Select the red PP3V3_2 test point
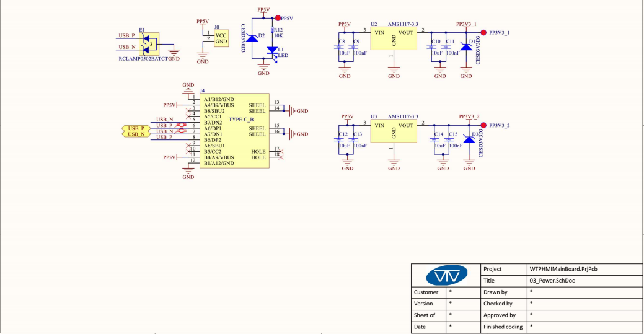 tap(483, 125)
